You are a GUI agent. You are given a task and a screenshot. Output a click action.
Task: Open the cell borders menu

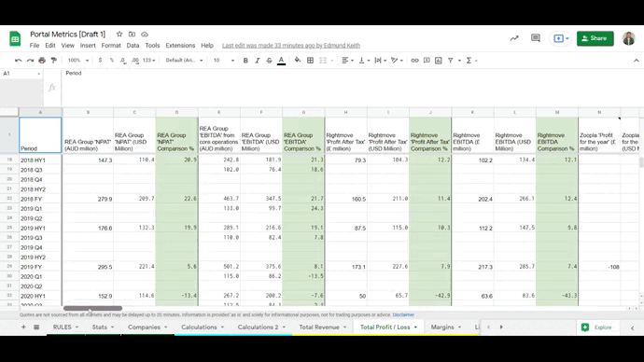(311, 61)
